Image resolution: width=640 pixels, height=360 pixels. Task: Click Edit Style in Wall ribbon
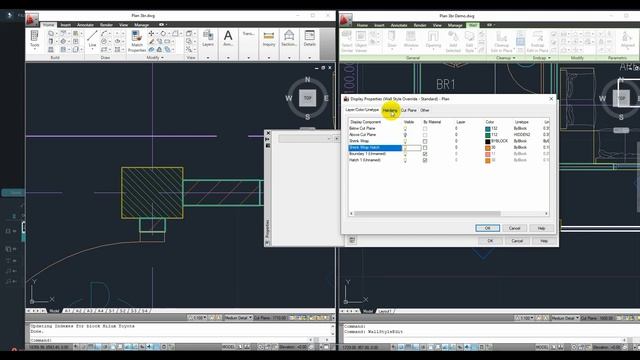pyautogui.click(x=469, y=41)
